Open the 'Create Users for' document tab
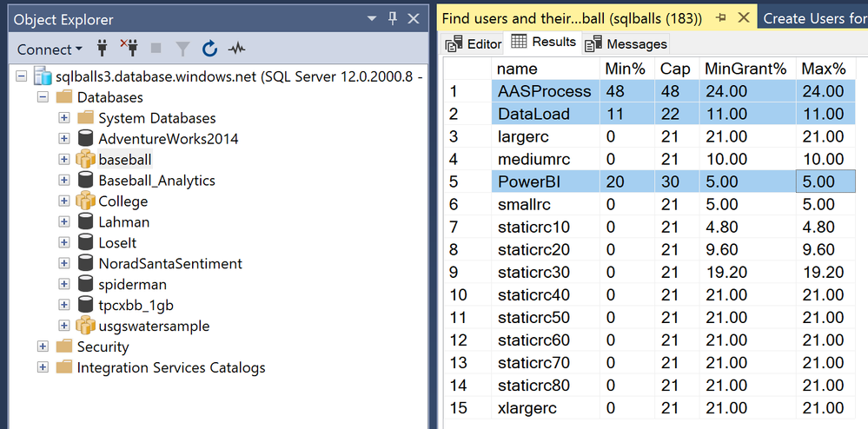868x429 pixels. click(814, 19)
